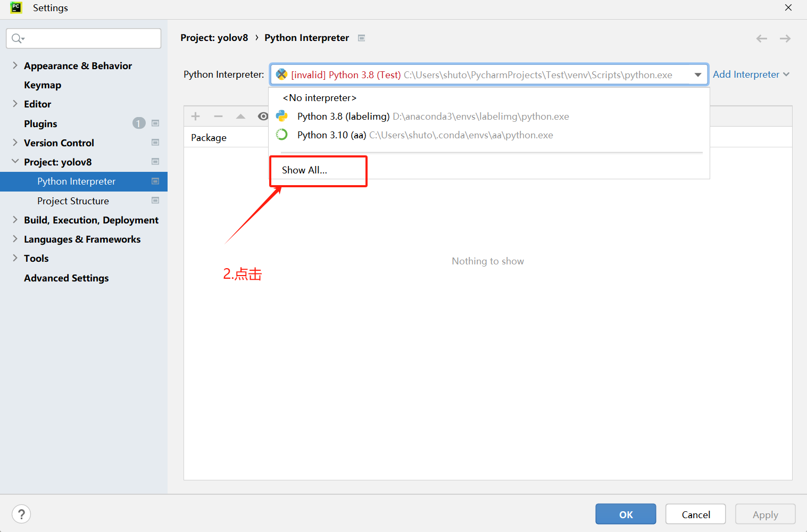Toggle the show early releases eye icon
The image size is (807, 532).
coord(263,117)
